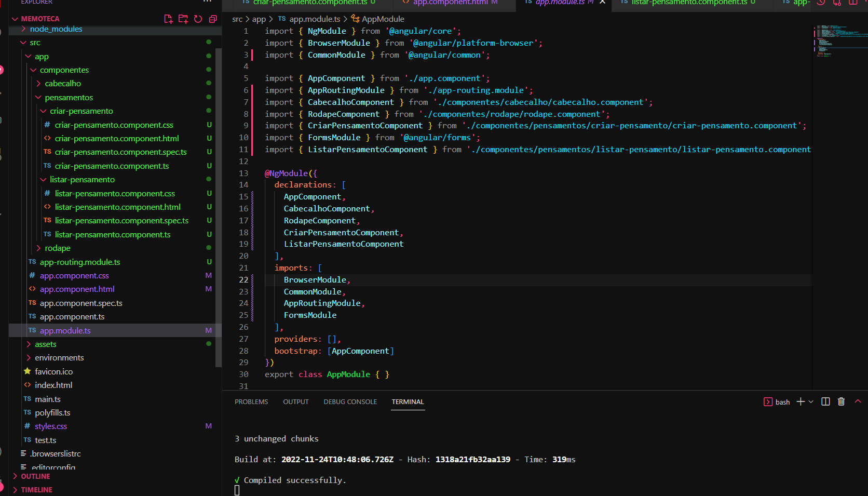Launch a new terminal with plus icon
This screenshot has width=868, height=496.
click(801, 401)
